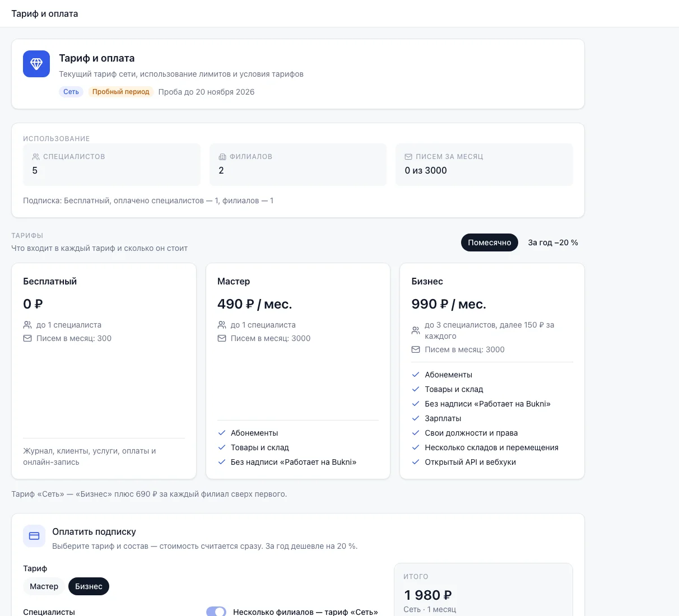Select the Бизнес tariff option

click(89, 586)
